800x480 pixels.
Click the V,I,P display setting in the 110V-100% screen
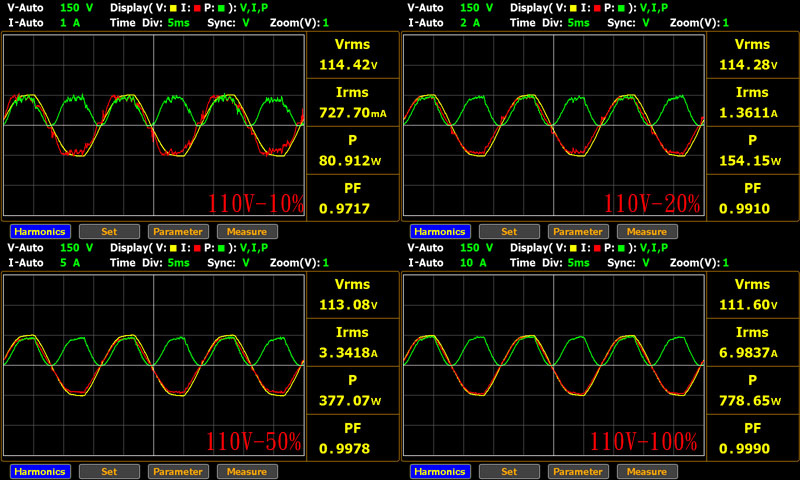click(654, 248)
